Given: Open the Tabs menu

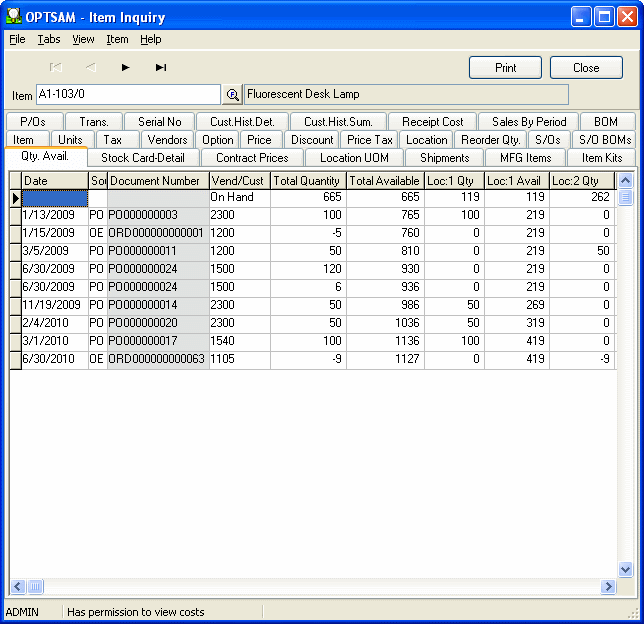Looking at the screenshot, I should pos(49,40).
